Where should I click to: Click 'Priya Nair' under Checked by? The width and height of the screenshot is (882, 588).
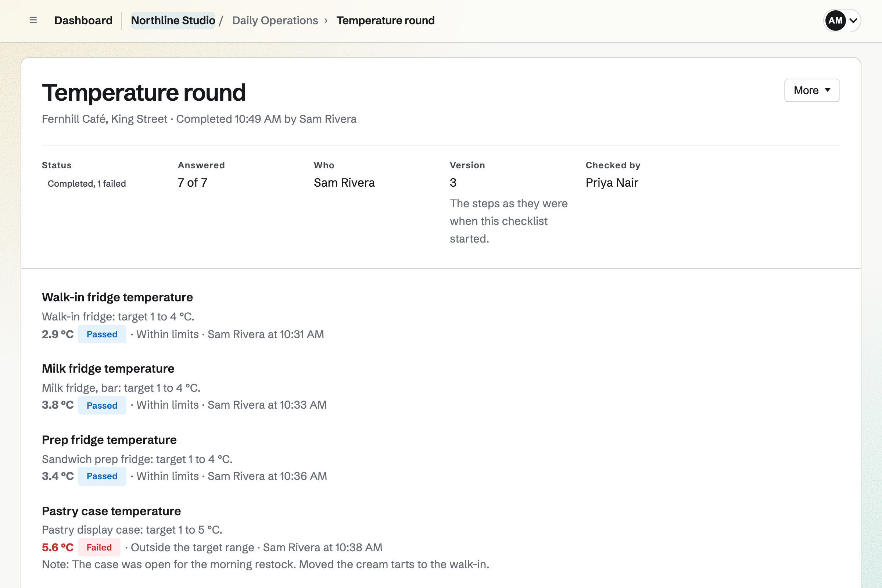pos(612,183)
